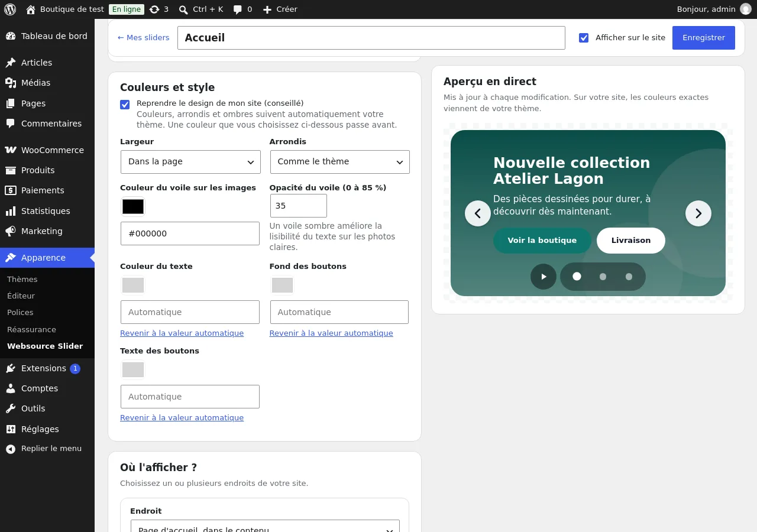Open Produits section
This screenshot has height=532, width=757.
(x=47, y=170)
